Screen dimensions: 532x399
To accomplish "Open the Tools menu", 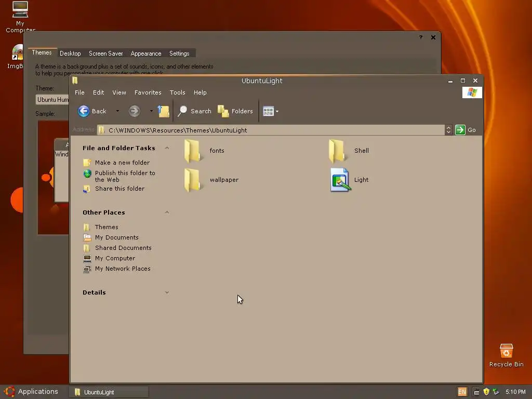I will coord(177,92).
